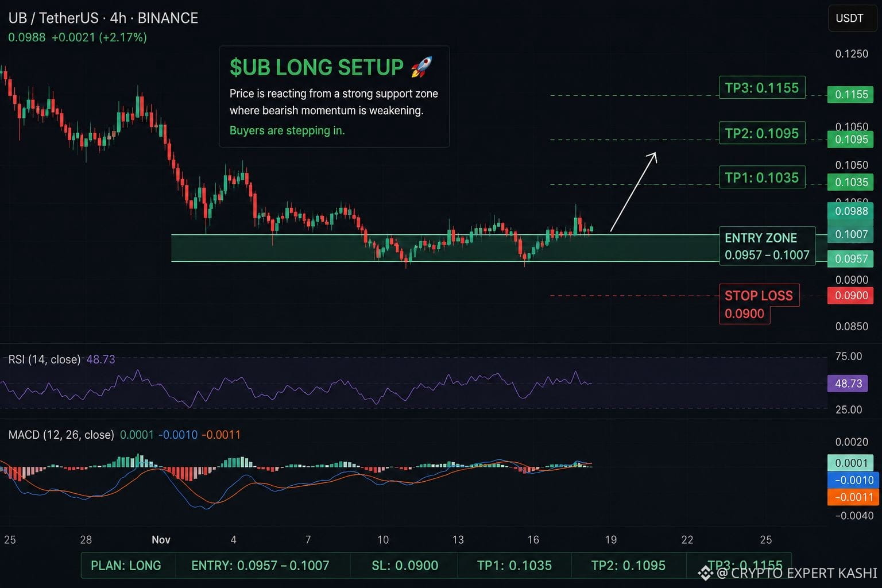882x588 pixels.
Task: Click the green 0.1155 price-axis tag
Action: coord(850,94)
